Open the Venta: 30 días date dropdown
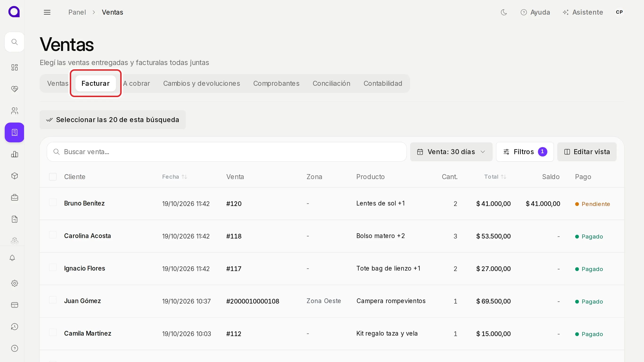 coord(451,152)
